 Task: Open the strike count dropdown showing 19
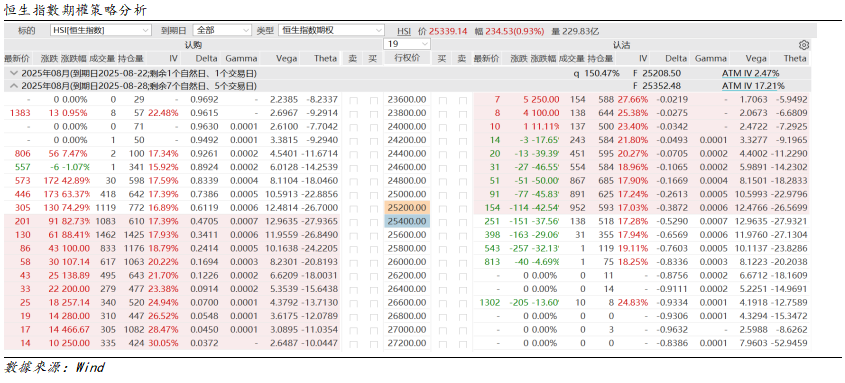point(406,44)
